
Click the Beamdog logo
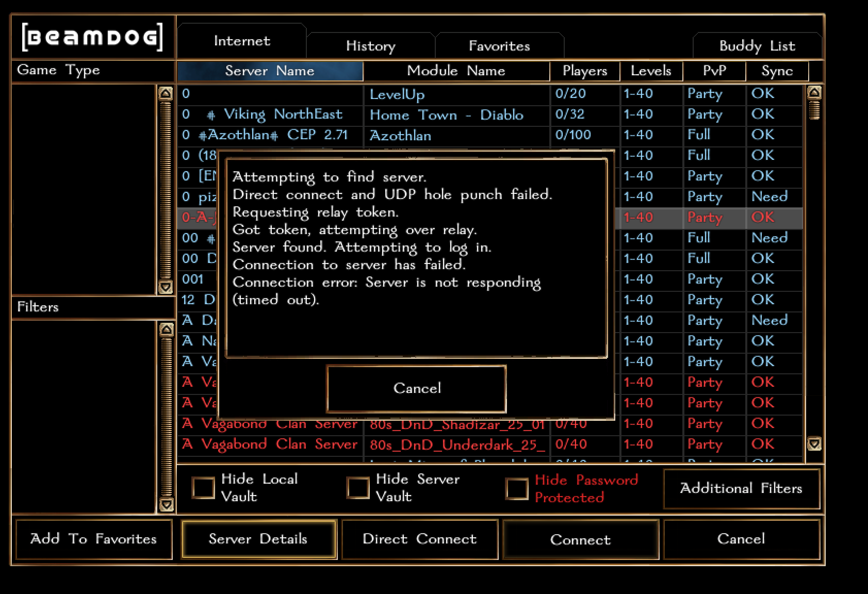(92, 37)
